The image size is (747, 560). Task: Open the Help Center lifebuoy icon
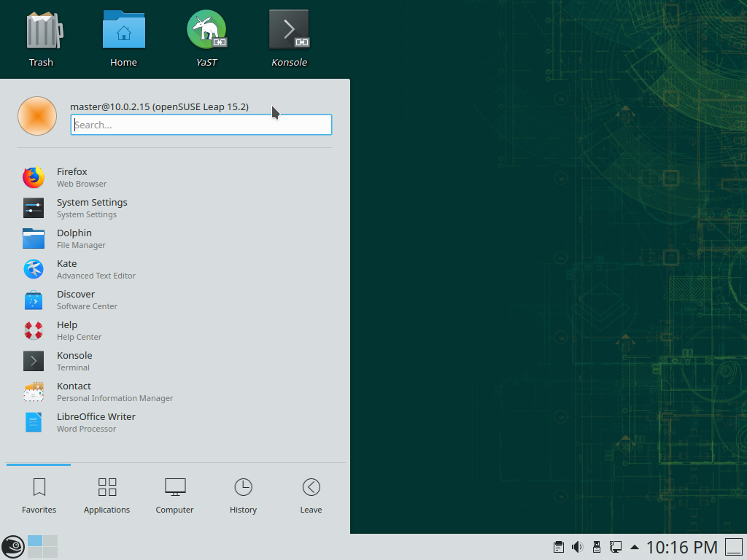[x=34, y=330]
